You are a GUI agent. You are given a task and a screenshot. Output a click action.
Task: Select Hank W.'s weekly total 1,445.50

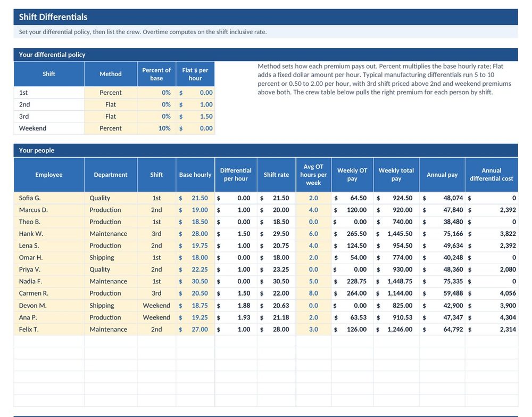[396, 234]
